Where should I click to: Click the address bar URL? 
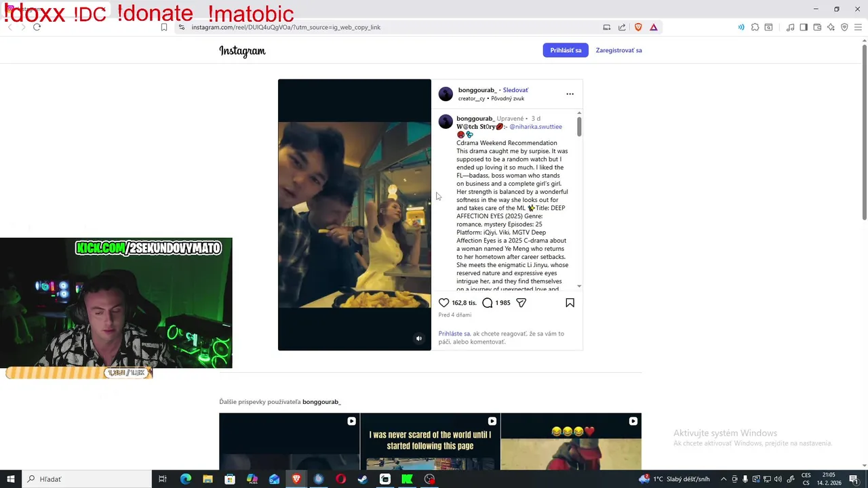click(x=285, y=27)
